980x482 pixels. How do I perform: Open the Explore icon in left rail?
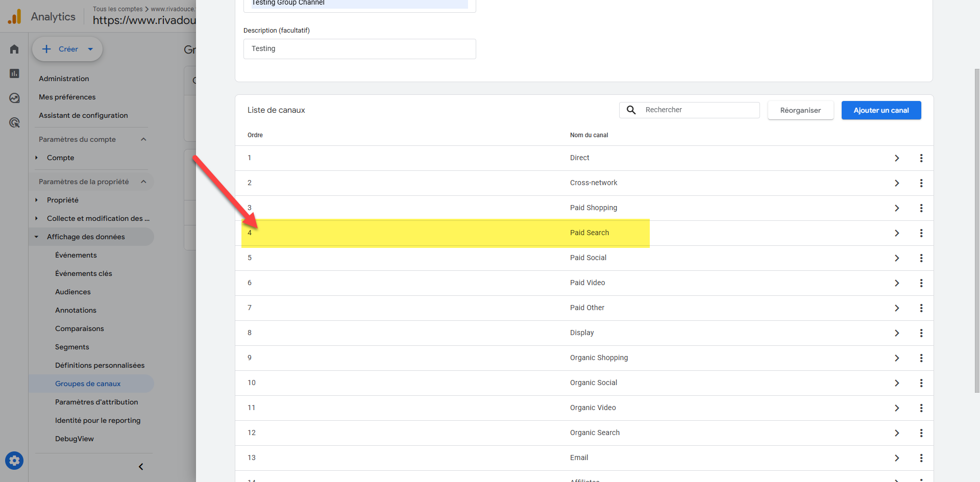click(14, 98)
